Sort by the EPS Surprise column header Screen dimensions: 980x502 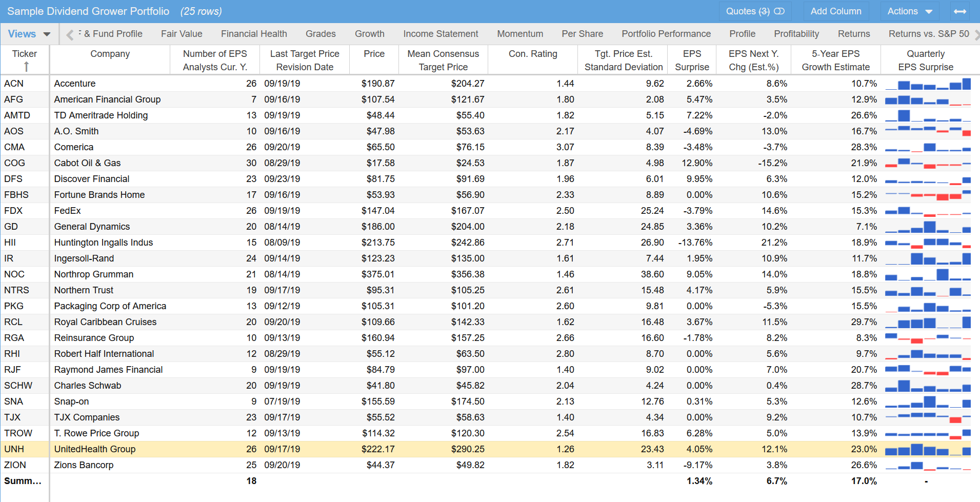point(692,61)
